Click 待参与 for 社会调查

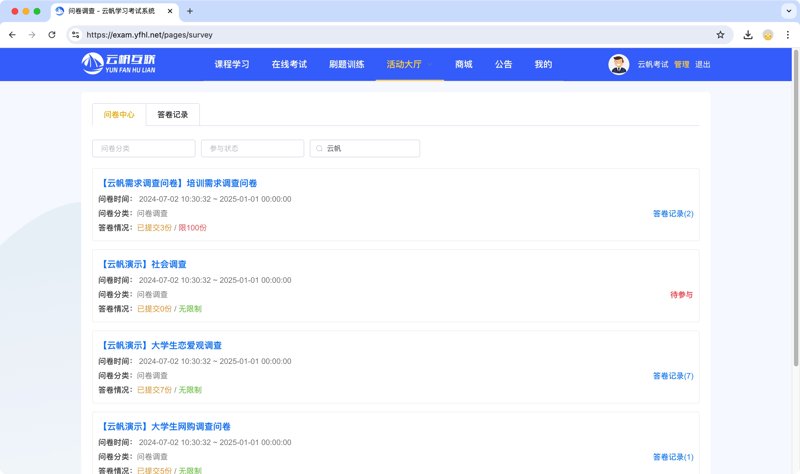pos(681,295)
